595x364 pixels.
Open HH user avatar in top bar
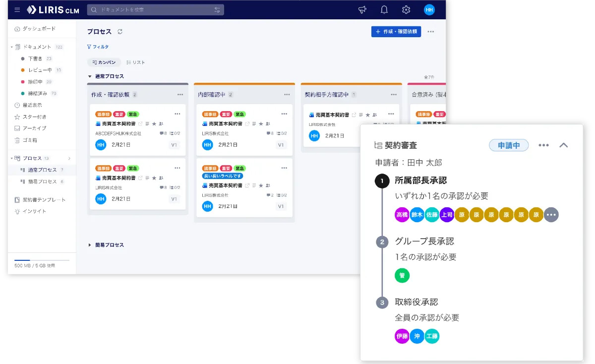tap(429, 9)
